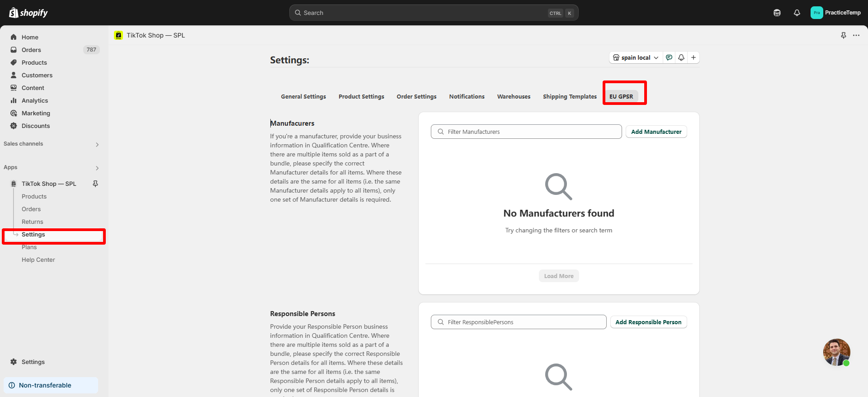868x397 pixels.
Task: Switch to the Shipping Templates tab
Action: coord(570,96)
